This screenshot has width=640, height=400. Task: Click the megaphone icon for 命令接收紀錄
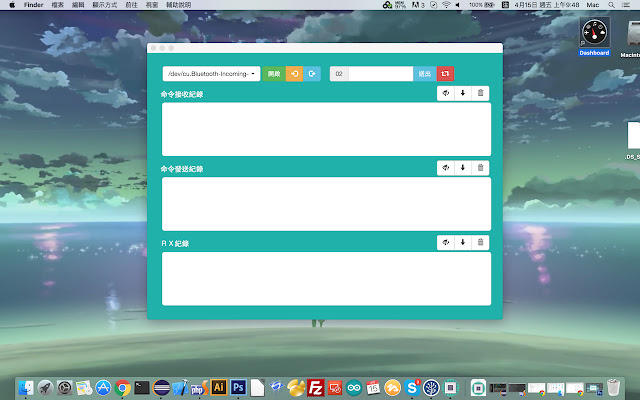click(446, 93)
